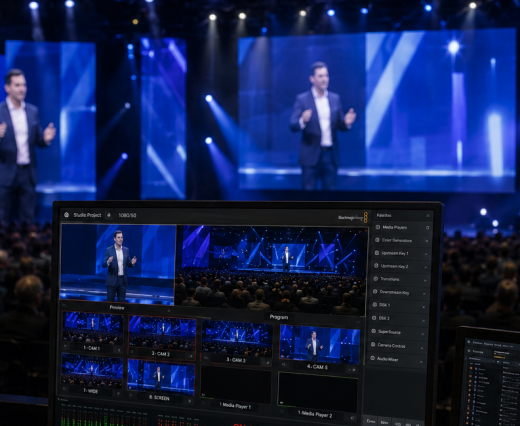This screenshot has width=520, height=426.
Task: Select the 7 - WIDE source thumbnail
Action: (x=92, y=371)
